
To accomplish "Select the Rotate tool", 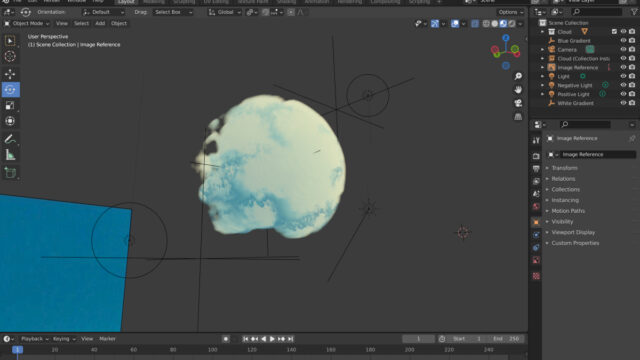I will pos(10,90).
